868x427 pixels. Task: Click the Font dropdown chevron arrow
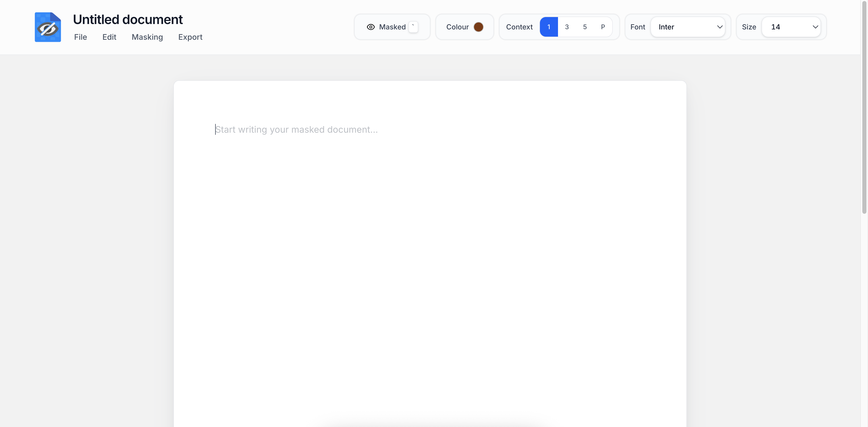[719, 27]
